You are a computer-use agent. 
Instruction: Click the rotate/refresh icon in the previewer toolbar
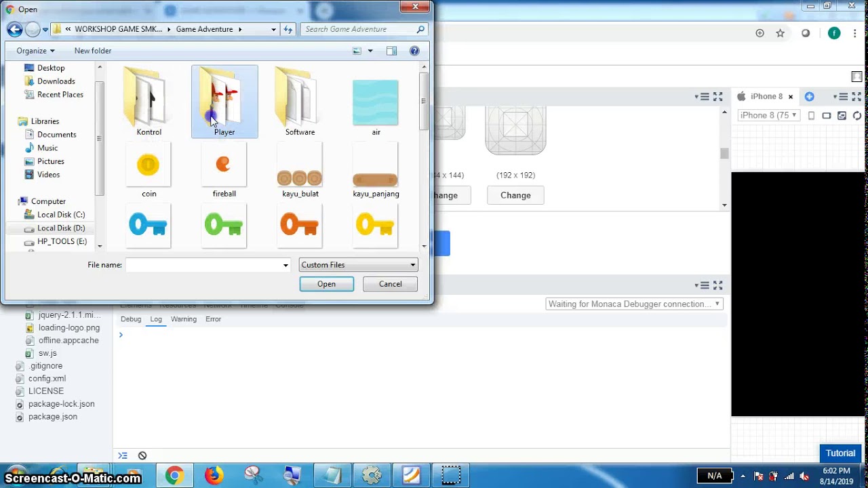pos(857,116)
